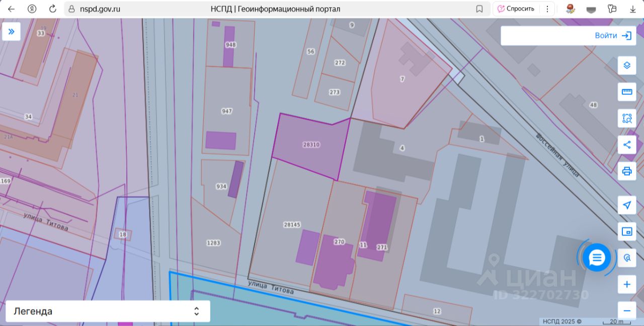Share the current map view
The image size is (644, 326).
point(627,145)
